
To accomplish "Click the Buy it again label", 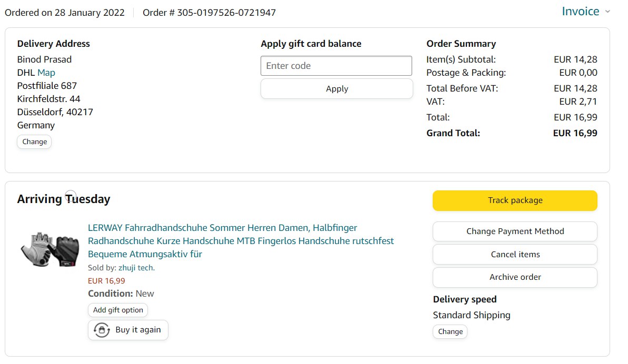I will point(138,330).
